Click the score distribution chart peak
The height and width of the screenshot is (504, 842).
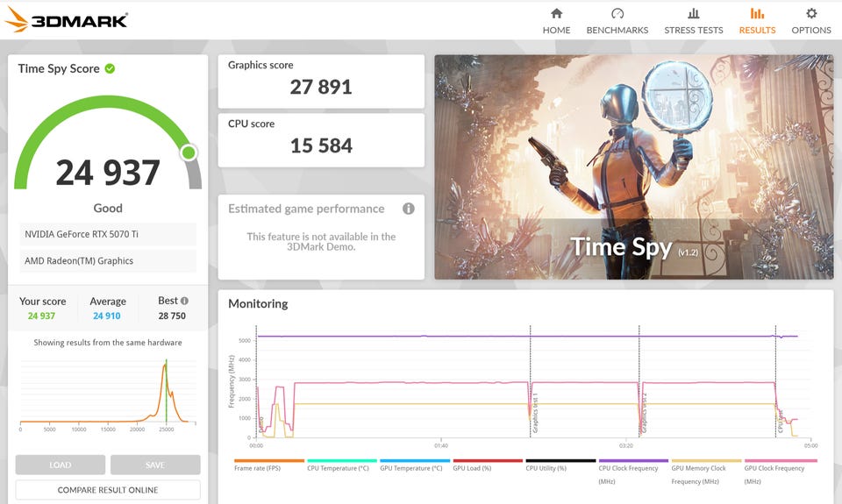click(166, 366)
